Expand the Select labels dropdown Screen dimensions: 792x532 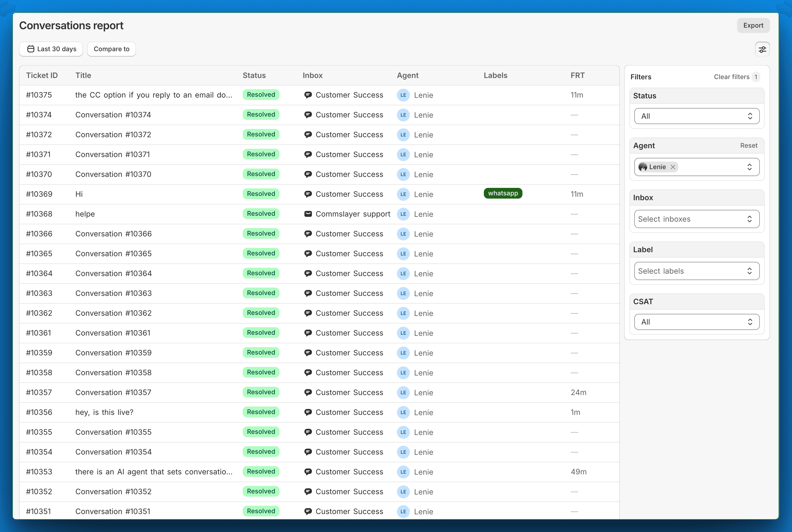(x=697, y=271)
